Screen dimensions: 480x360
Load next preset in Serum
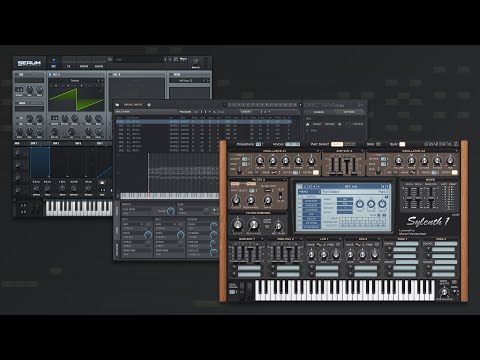click(170, 59)
